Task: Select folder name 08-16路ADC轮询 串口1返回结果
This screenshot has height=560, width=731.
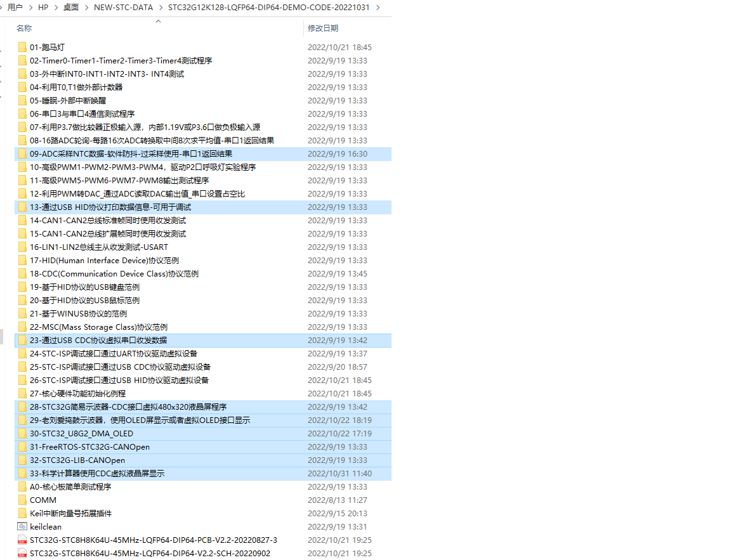Action: point(152,140)
